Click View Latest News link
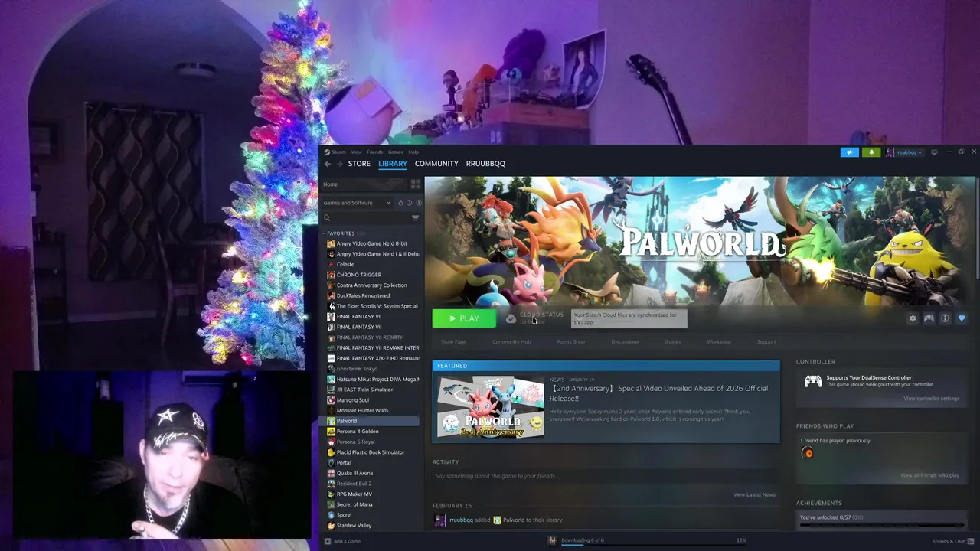The image size is (980, 551). click(754, 495)
